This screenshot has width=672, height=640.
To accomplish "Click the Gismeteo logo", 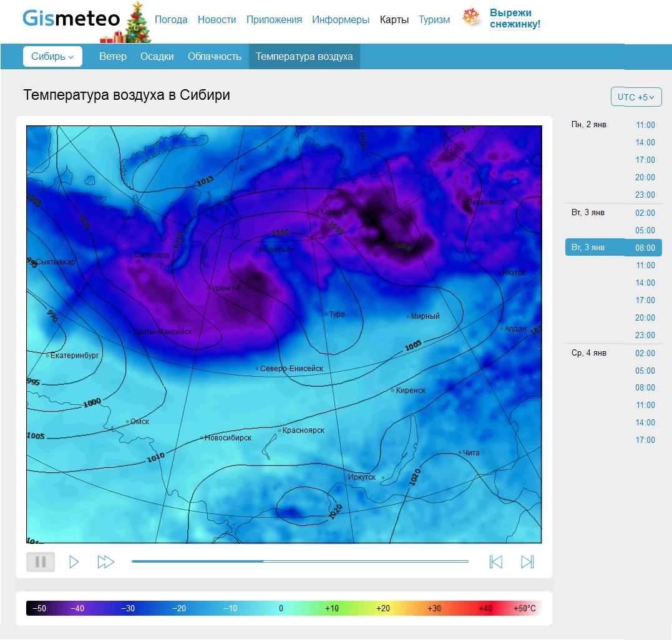I will pos(71,19).
